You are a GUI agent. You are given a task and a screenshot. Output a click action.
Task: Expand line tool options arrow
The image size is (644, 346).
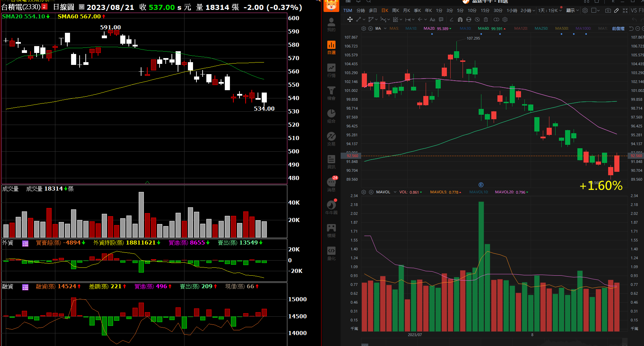pos(364,19)
